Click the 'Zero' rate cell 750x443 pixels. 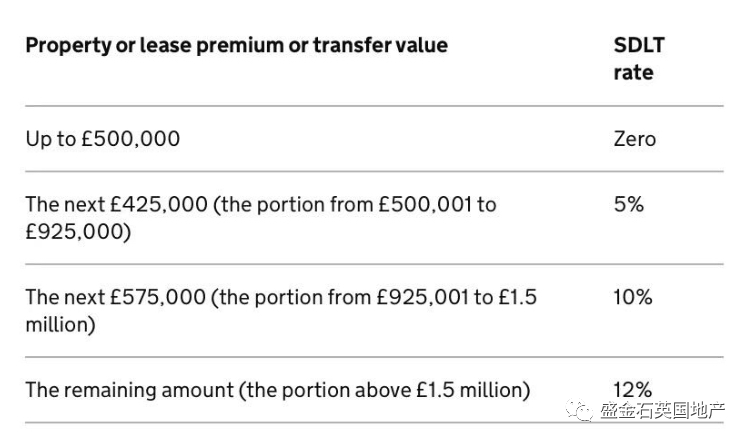coord(635,139)
